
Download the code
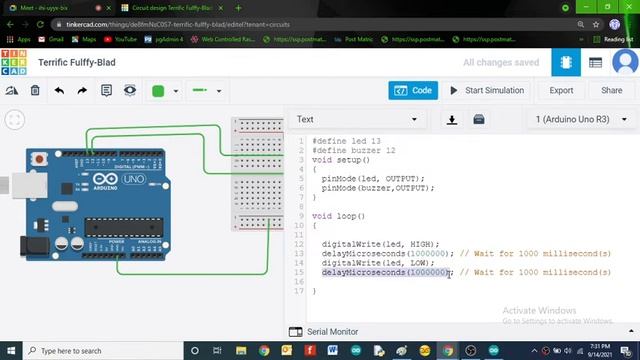click(x=451, y=120)
